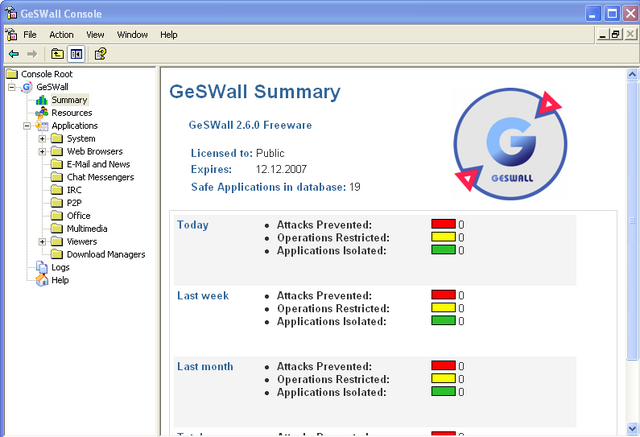Open the Help toolbar icon with question mark
This screenshot has height=437, width=640.
click(x=100, y=54)
